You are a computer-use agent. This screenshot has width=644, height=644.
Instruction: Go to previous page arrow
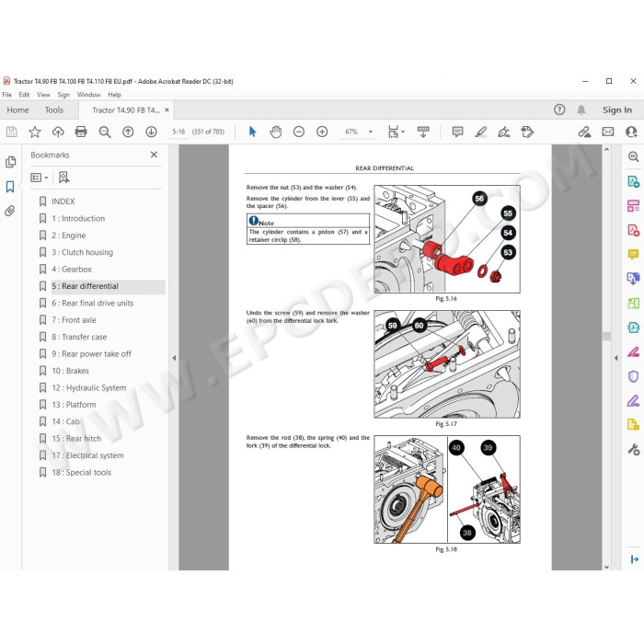coord(128,132)
